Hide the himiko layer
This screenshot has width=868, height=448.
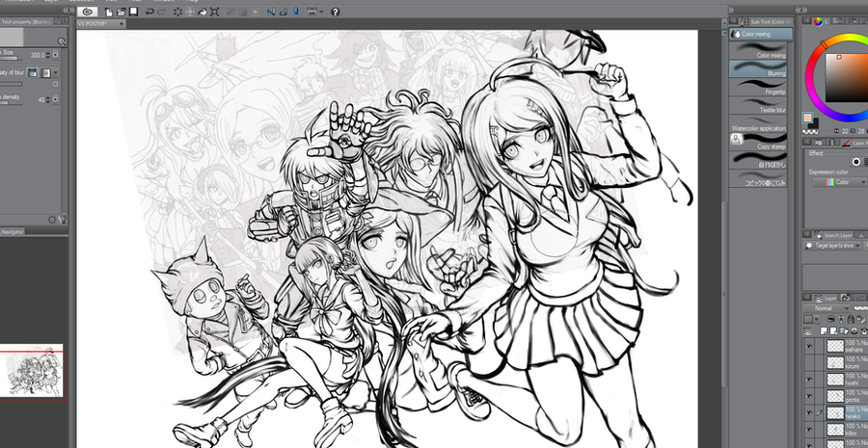pyautogui.click(x=809, y=412)
